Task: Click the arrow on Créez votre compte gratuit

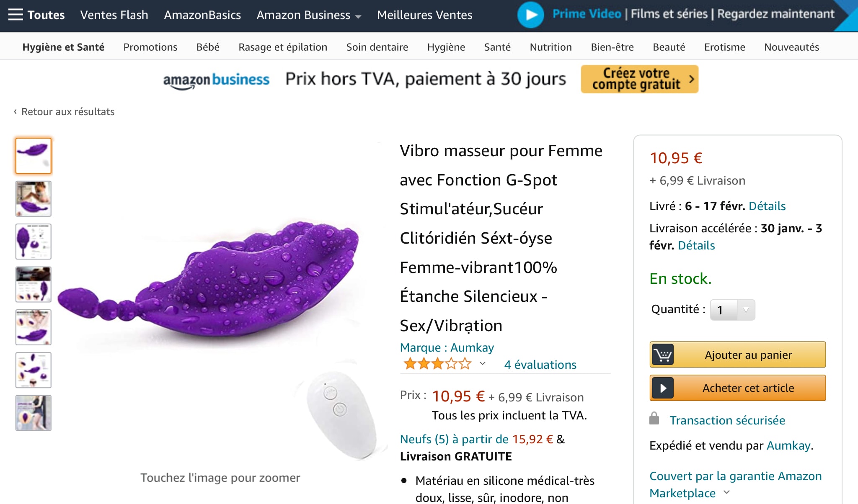Action: (x=691, y=79)
